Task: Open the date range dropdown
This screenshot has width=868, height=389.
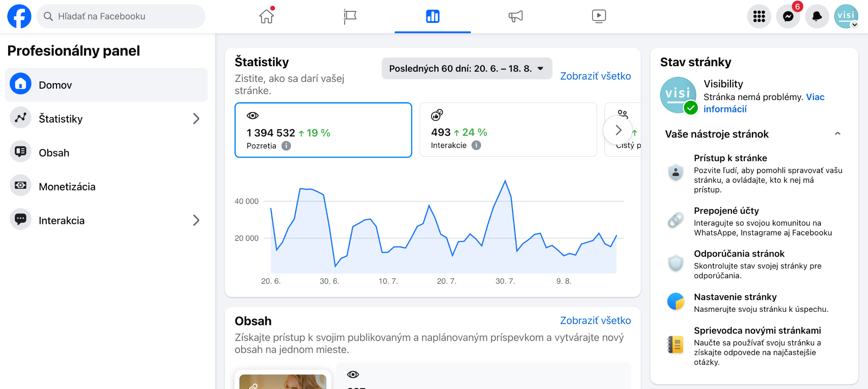Action: pos(467,69)
